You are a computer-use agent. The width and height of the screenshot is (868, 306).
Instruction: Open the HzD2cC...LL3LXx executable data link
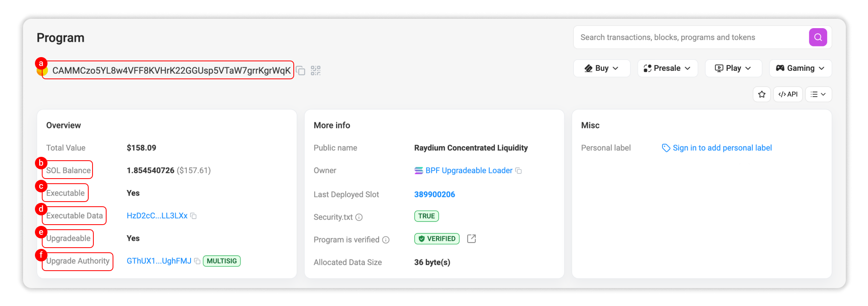[157, 216]
